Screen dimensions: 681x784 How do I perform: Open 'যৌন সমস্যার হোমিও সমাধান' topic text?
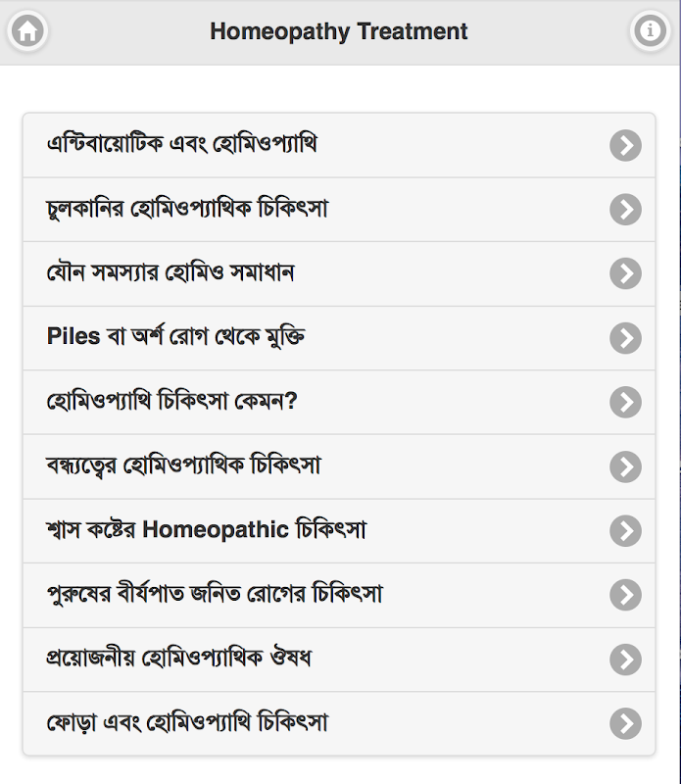[170, 273]
